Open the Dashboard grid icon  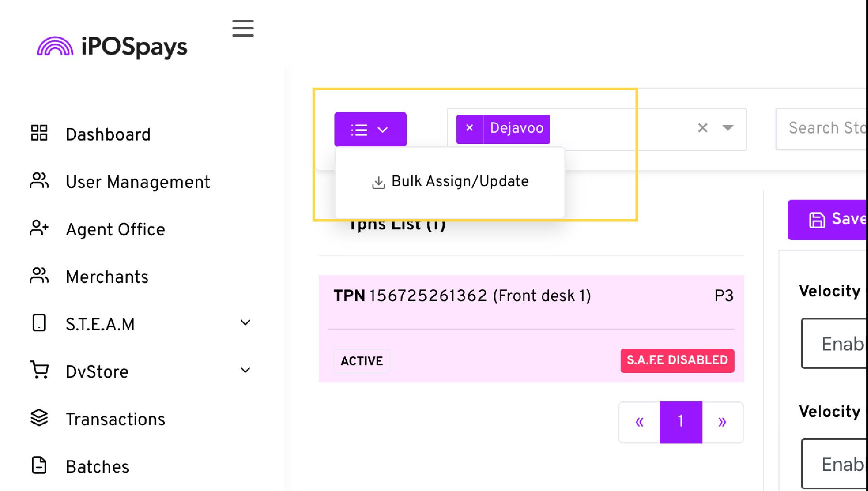(x=39, y=133)
